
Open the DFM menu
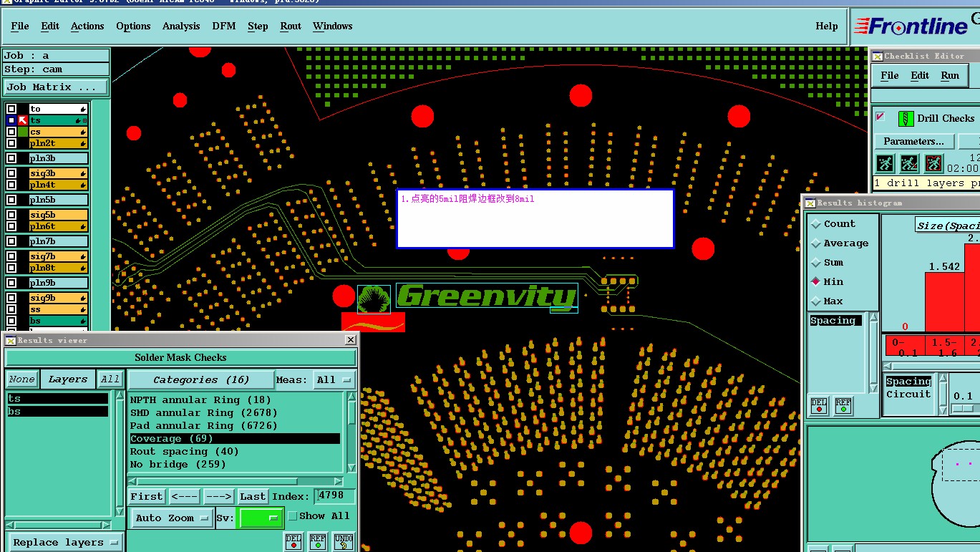click(224, 26)
